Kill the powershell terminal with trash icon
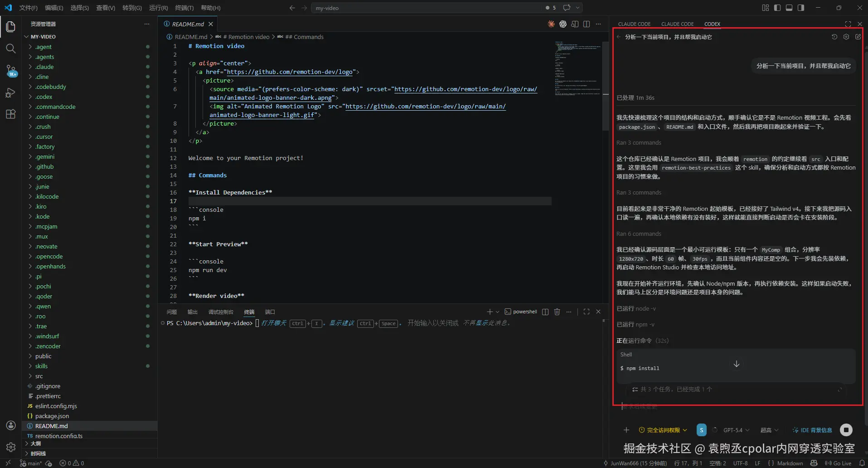The image size is (868, 468). 557,312
